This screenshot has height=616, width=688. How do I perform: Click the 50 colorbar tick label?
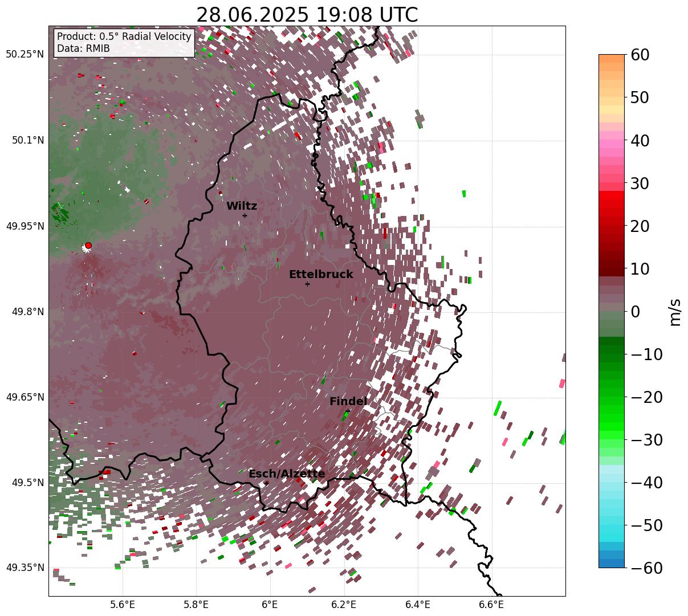tap(641, 97)
